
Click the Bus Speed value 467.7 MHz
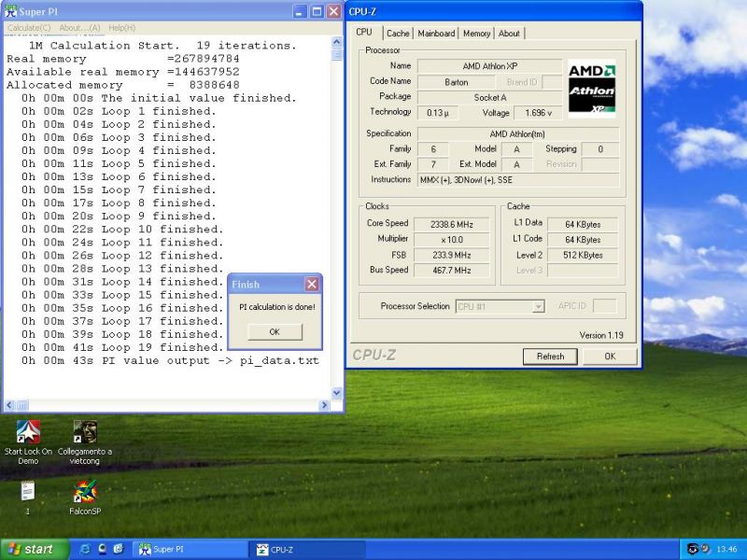(452, 270)
